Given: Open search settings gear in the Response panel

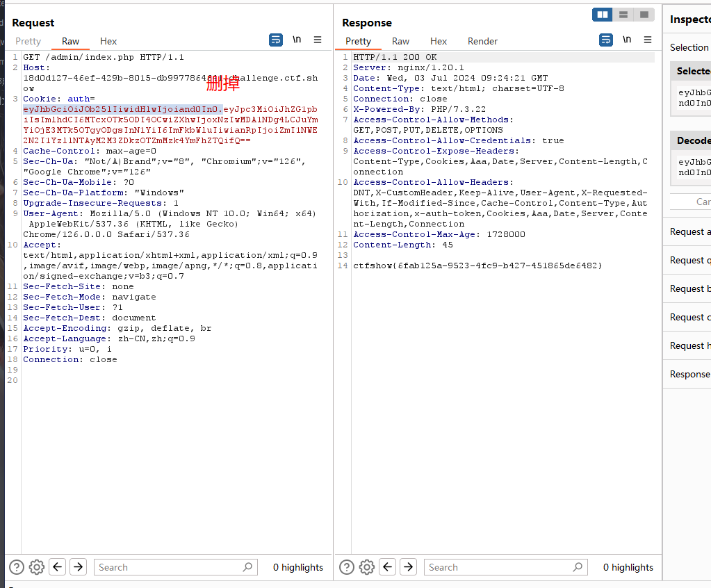Looking at the screenshot, I should click(366, 567).
